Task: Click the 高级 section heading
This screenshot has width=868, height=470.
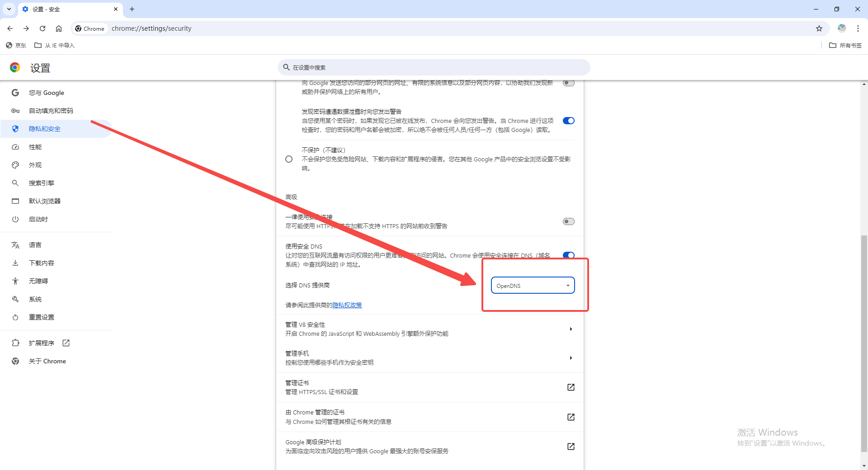Action: point(291,197)
